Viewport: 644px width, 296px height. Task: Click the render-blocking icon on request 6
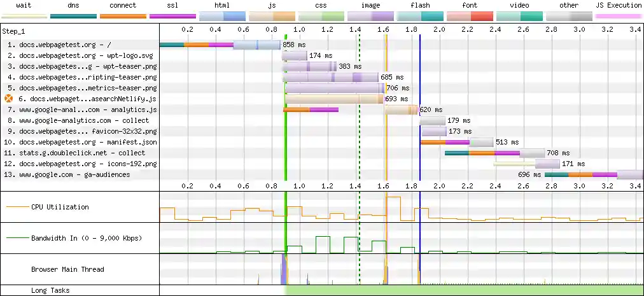point(8,99)
